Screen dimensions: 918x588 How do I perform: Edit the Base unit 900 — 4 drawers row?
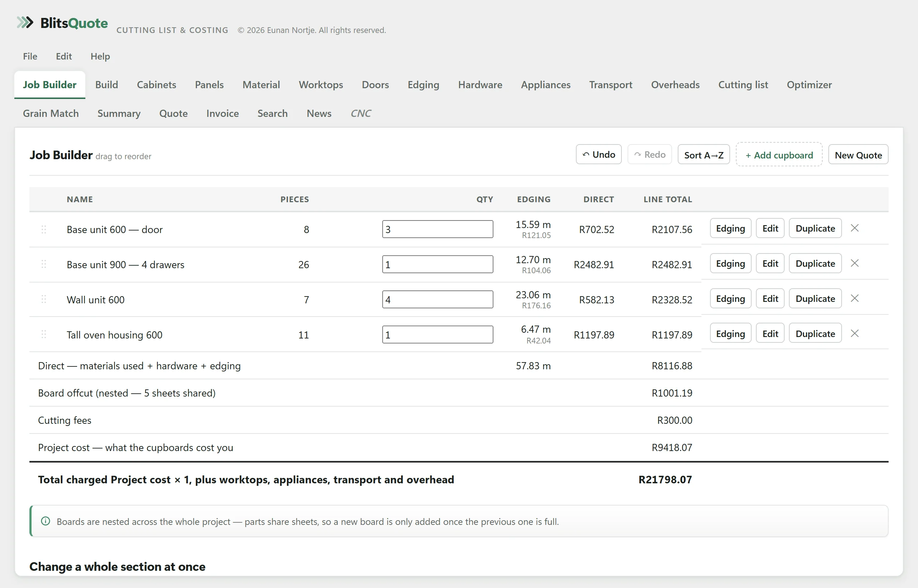[770, 263]
